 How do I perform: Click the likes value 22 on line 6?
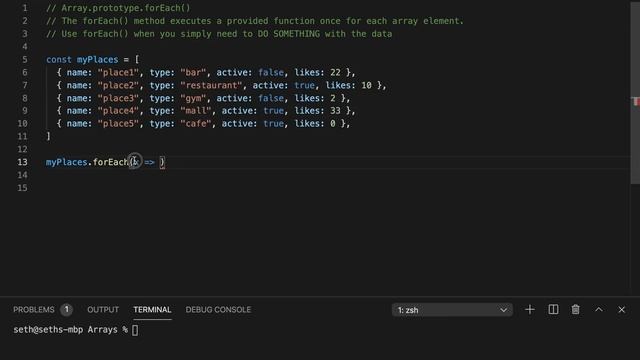pos(335,73)
